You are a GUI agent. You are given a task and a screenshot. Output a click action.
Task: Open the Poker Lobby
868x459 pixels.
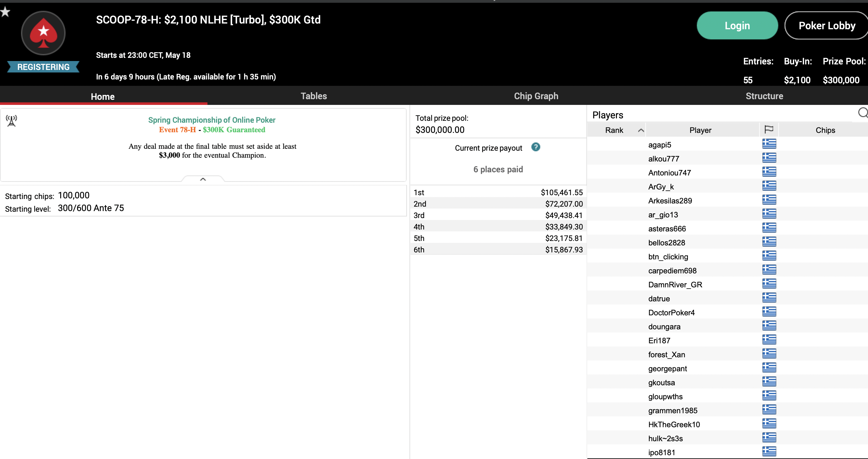pos(827,25)
